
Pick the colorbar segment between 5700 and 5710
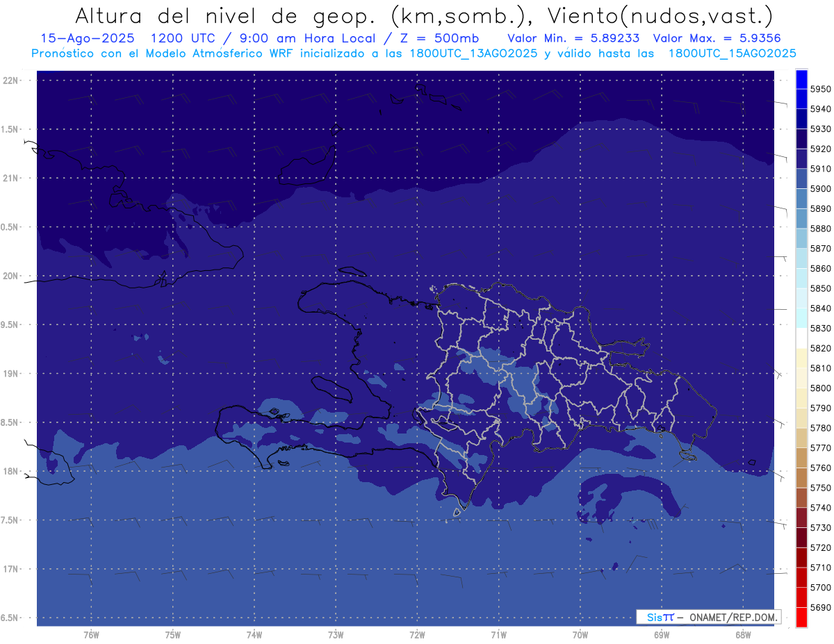[x=801, y=577]
